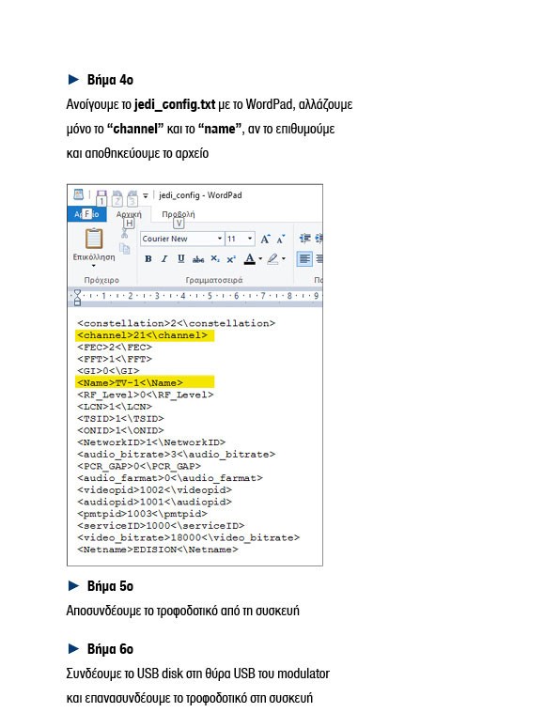Click the Copy icon in Πρόχειρο group
Image resolution: width=560 pixels, height=728 pixels.
point(124,248)
